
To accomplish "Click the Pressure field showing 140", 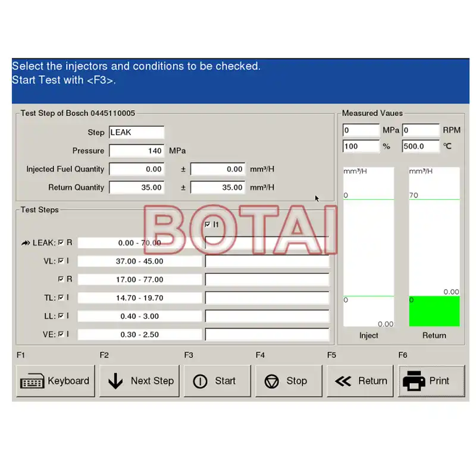I will [x=137, y=151].
